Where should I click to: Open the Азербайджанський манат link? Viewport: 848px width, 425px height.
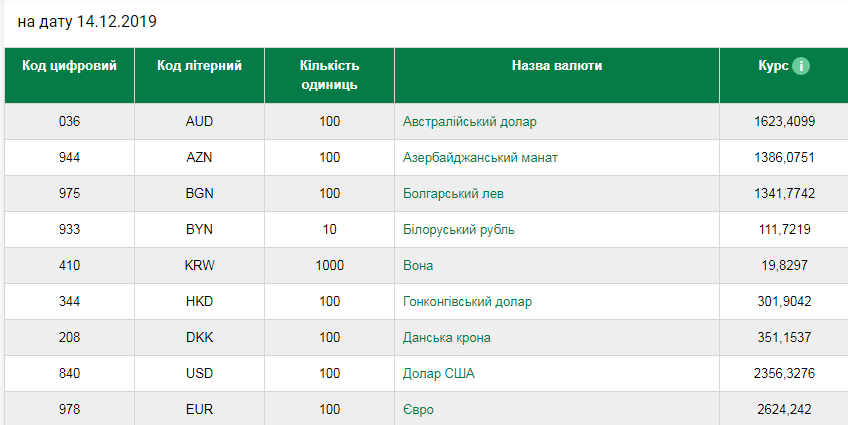click(480, 158)
